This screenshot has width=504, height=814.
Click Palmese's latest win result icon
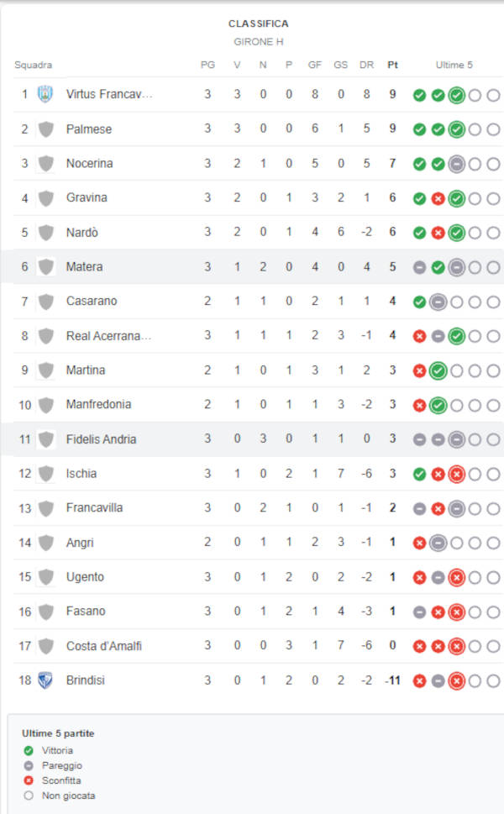tap(456, 129)
